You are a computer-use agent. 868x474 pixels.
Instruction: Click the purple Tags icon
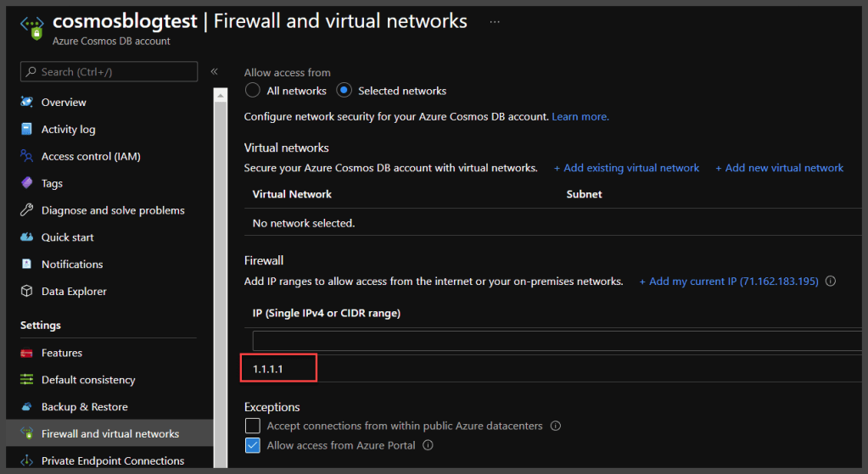pos(26,183)
